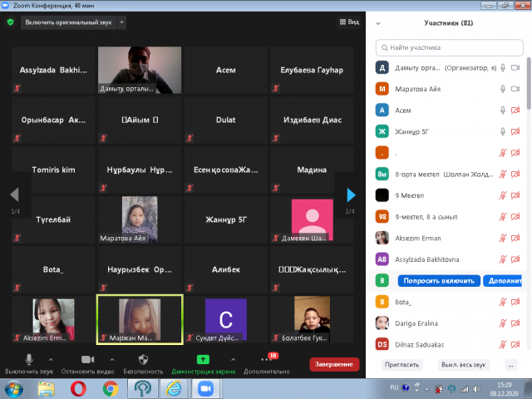The image size is (532, 399).
Task: Expand screen share options arrow
Action: tap(233, 359)
